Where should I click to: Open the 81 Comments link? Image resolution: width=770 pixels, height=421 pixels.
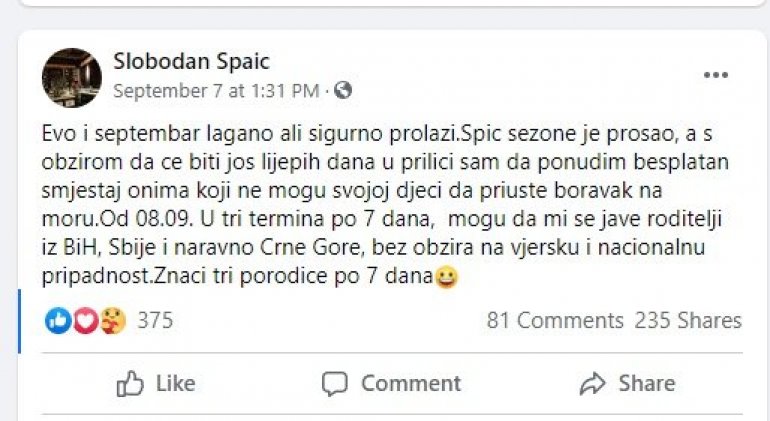tap(555, 321)
